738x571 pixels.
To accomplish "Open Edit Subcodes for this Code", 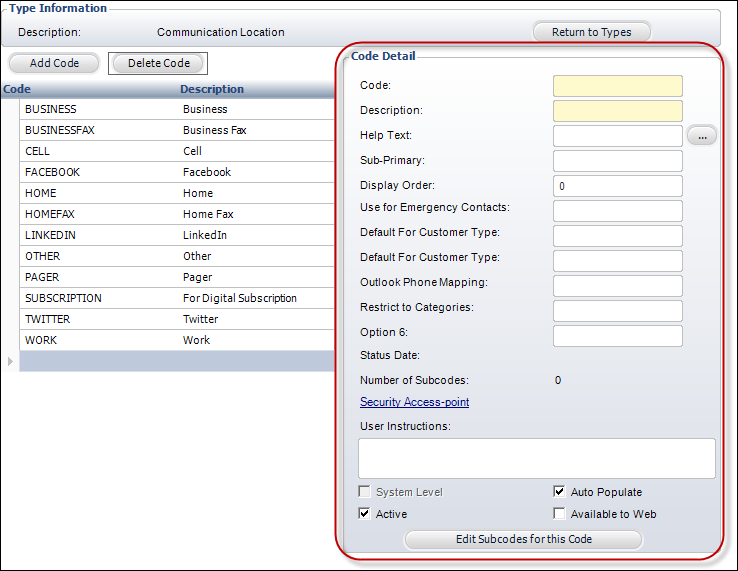I will pyautogui.click(x=523, y=539).
